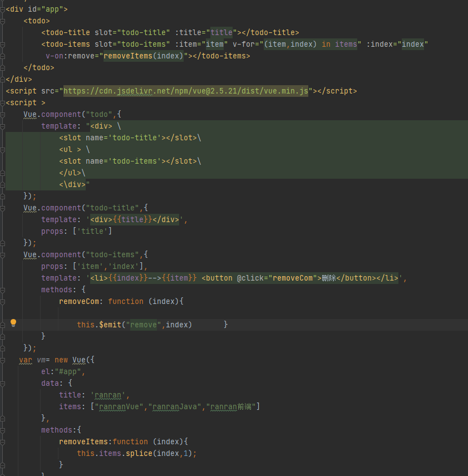Click "ranran前端" in the items array

tap(231, 407)
